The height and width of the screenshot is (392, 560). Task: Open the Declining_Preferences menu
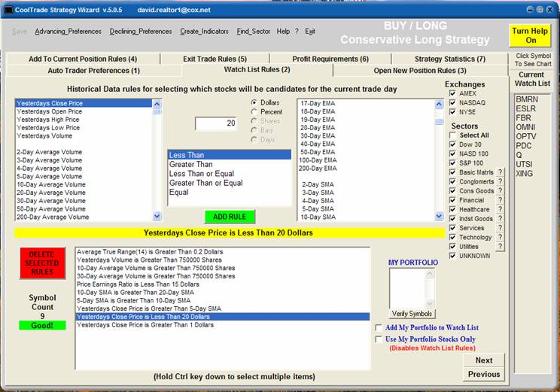pyautogui.click(x=141, y=32)
